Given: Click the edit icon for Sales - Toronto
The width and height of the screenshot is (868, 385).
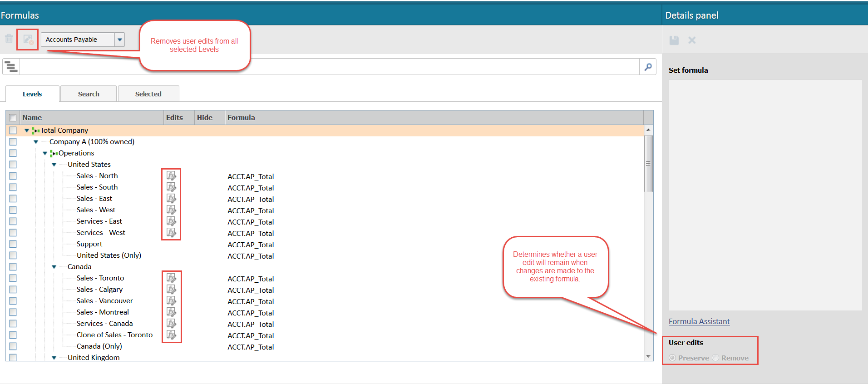Looking at the screenshot, I should point(171,278).
